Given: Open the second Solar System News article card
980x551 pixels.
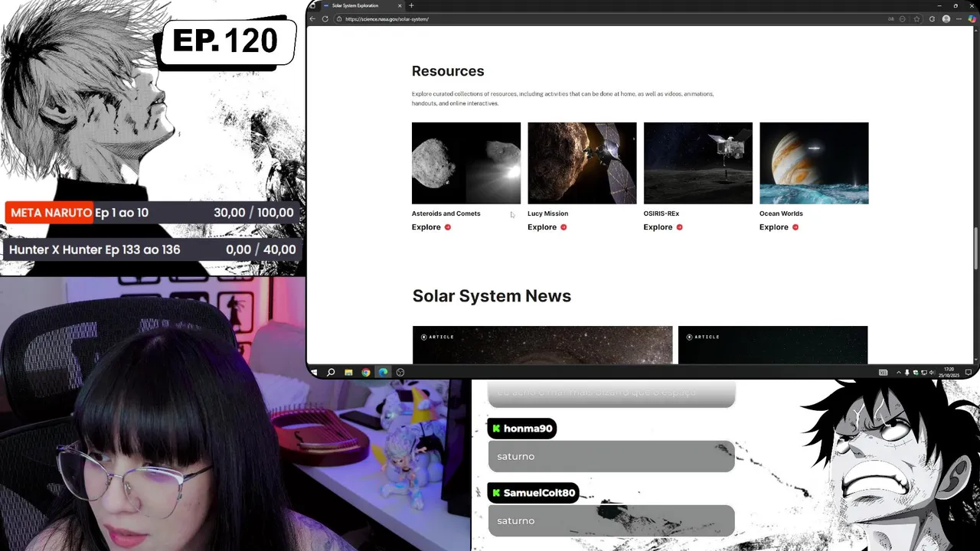Looking at the screenshot, I should (x=773, y=345).
